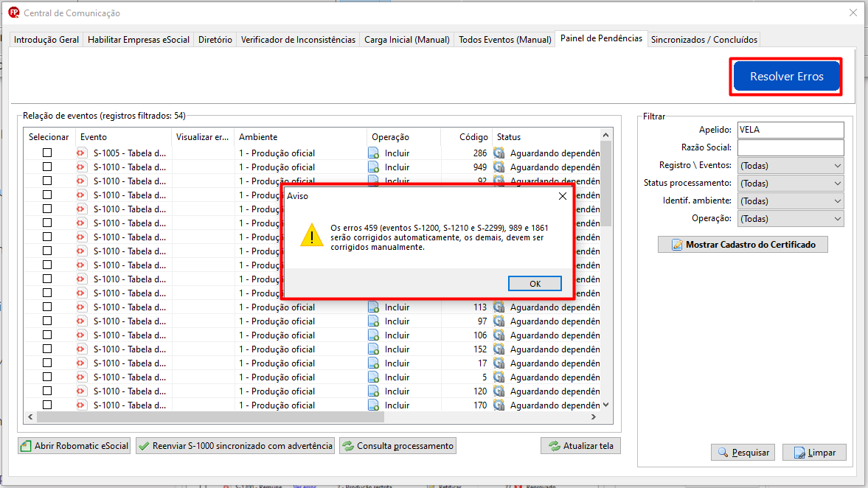868x488 pixels.
Task: Open the Identif. ambiente dropdown
Action: point(791,201)
